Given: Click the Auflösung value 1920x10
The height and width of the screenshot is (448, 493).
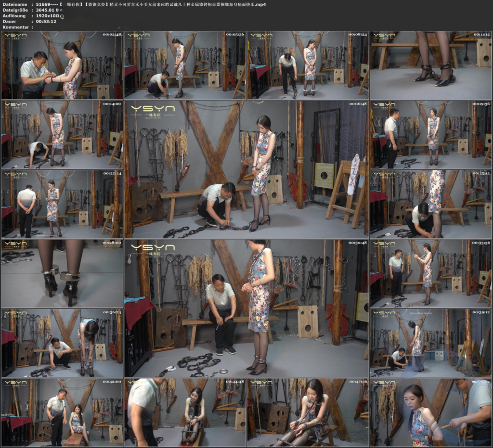Looking at the screenshot, I should (x=48, y=16).
